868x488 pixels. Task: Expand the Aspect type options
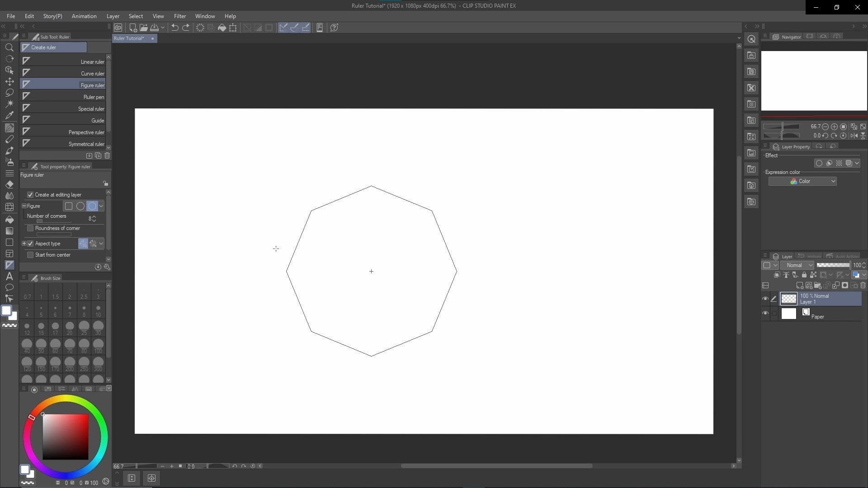pyautogui.click(x=24, y=244)
